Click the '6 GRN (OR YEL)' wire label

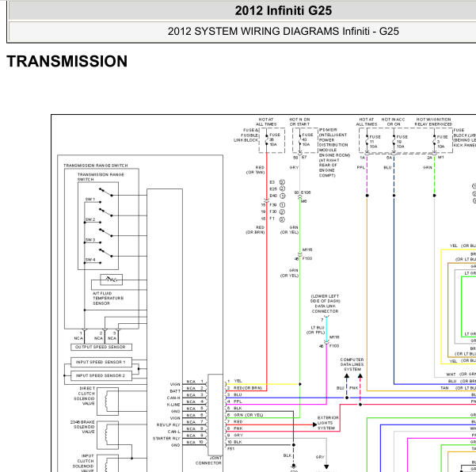246,415
